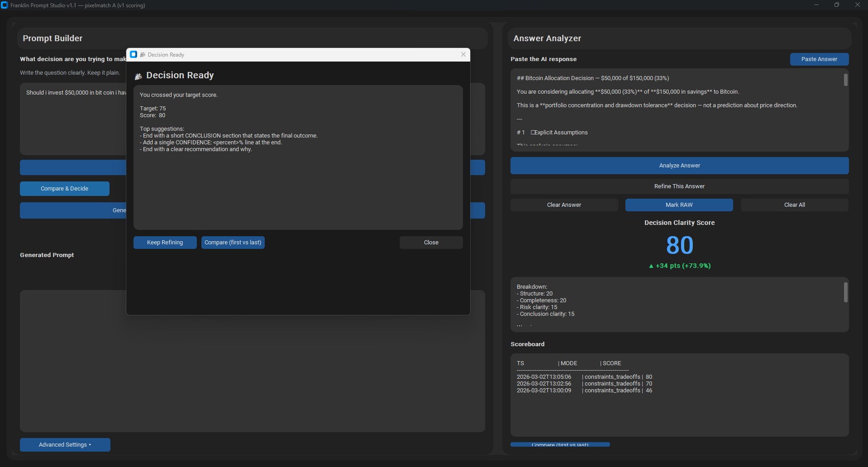This screenshot has width=868, height=467.
Task: Restore down the main application window
Action: tap(836, 5)
